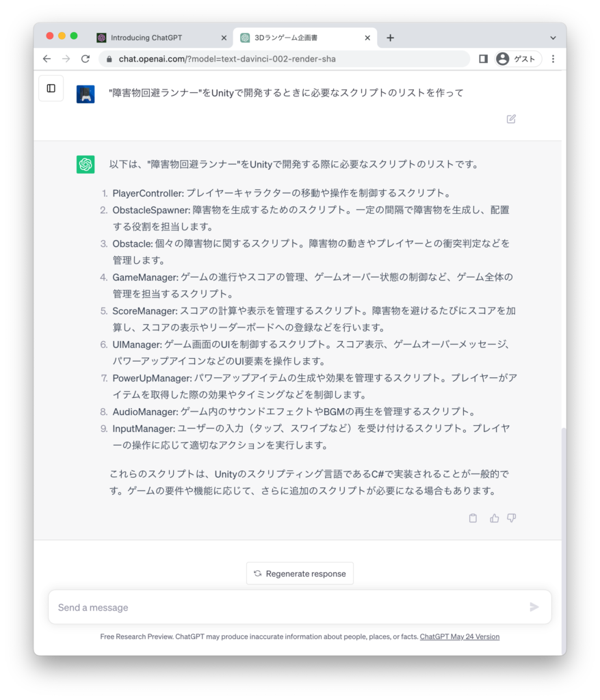
Task: Send message using the arrow icon
Action: click(534, 607)
